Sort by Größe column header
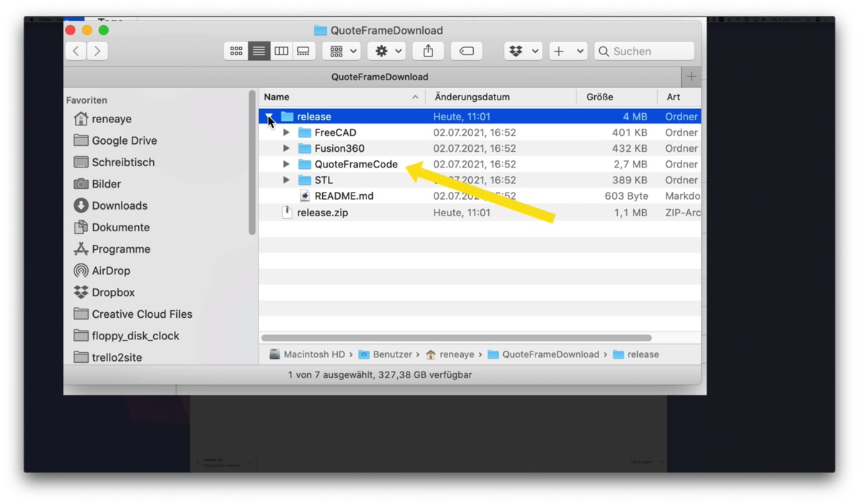This screenshot has width=859, height=504. click(616, 97)
